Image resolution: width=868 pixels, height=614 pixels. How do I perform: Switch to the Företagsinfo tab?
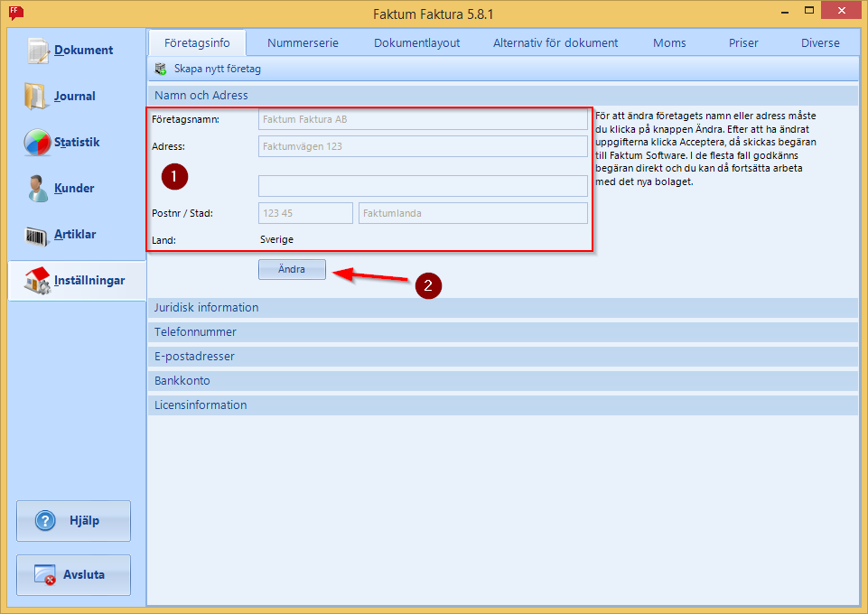point(197,43)
